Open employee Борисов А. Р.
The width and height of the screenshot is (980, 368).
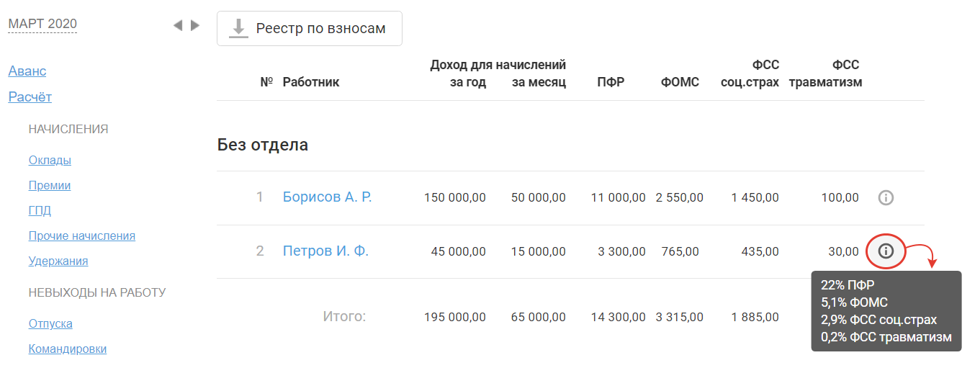click(327, 197)
